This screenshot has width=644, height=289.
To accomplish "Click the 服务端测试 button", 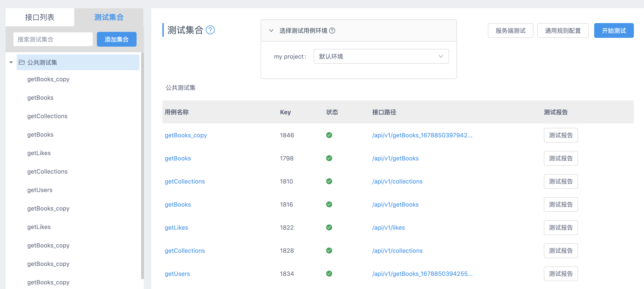I will click(510, 30).
